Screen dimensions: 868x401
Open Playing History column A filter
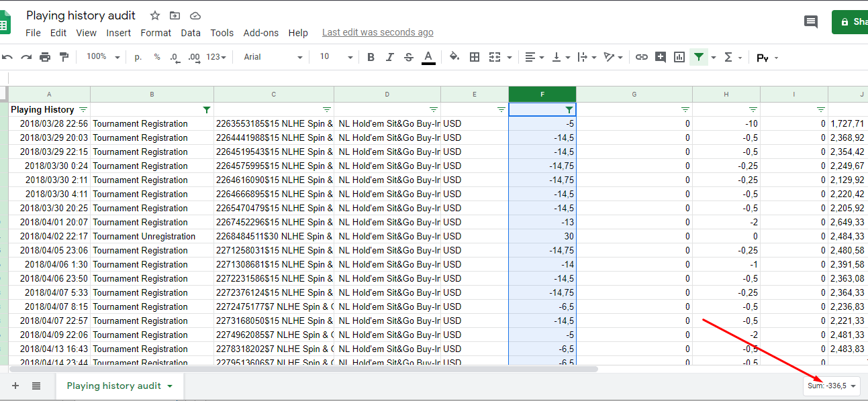[83, 109]
